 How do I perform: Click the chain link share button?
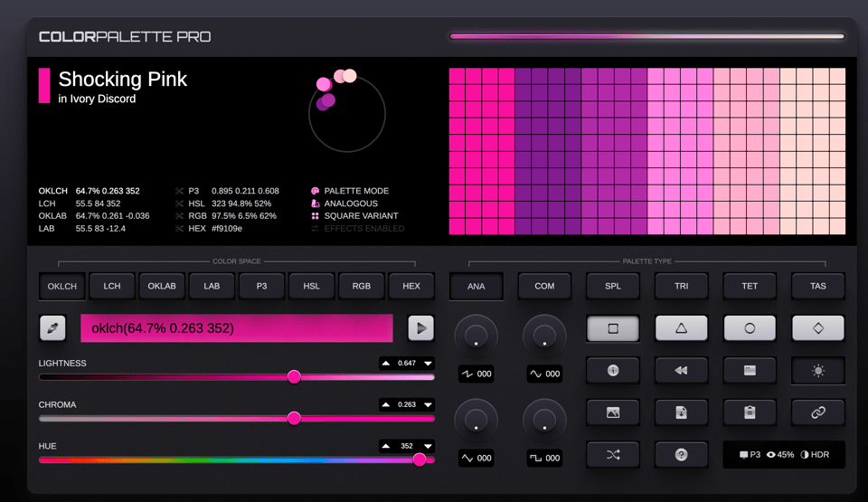tap(817, 412)
